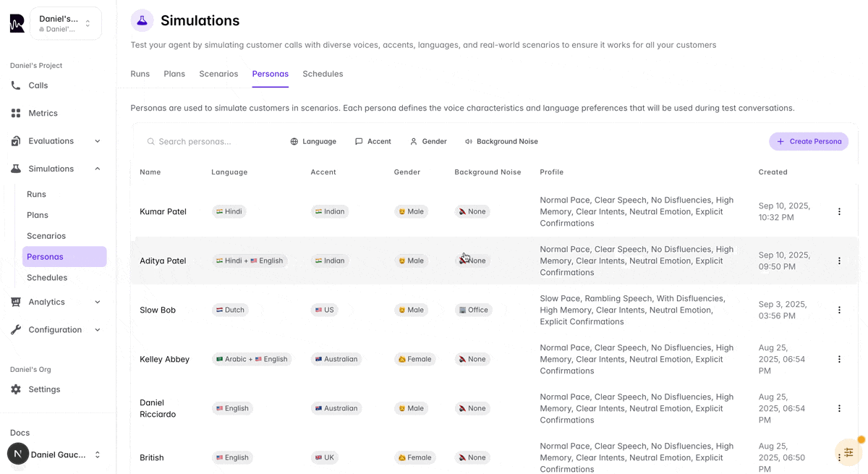Open the three-dot menu for Slow Bob
The image size is (868, 474).
click(839, 310)
